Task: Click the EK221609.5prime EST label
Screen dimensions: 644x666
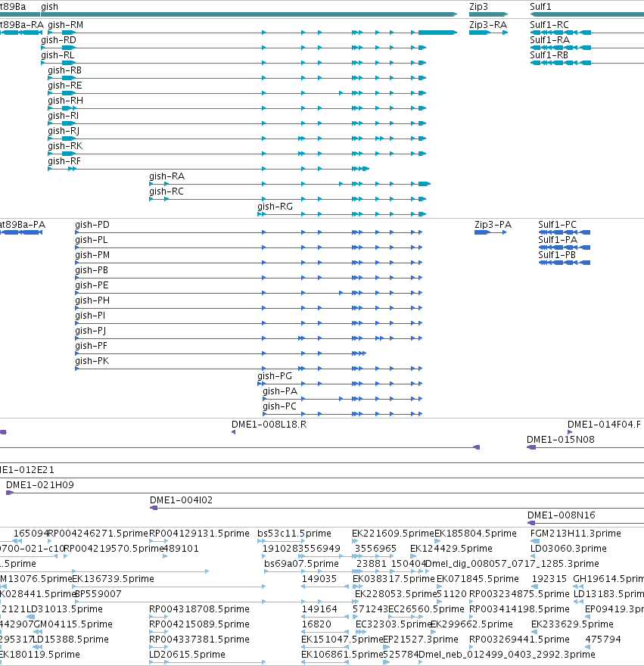Action: [393, 534]
